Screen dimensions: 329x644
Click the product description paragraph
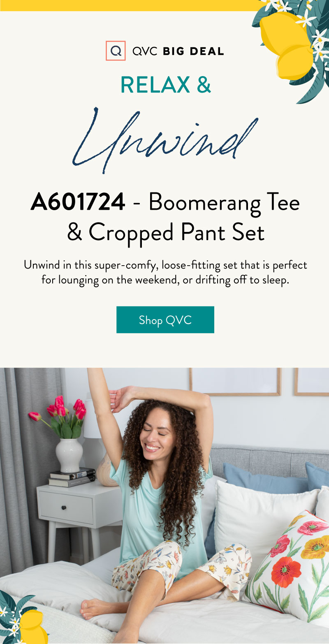click(165, 273)
